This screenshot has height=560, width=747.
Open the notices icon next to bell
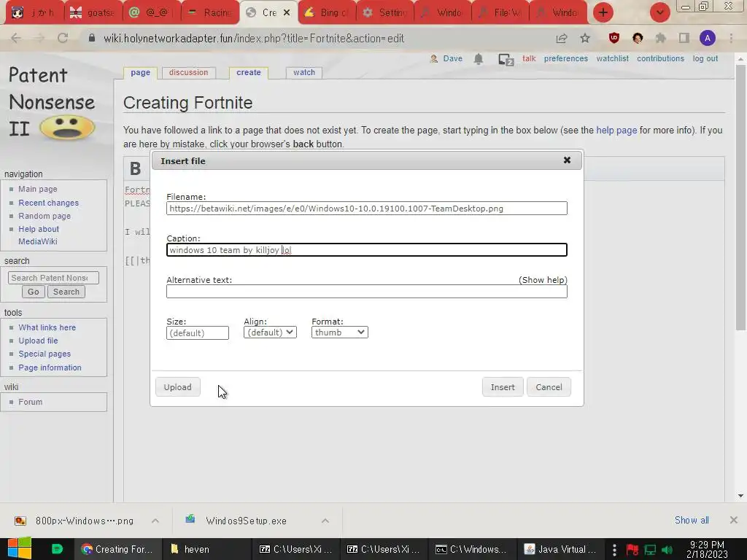[506, 60]
